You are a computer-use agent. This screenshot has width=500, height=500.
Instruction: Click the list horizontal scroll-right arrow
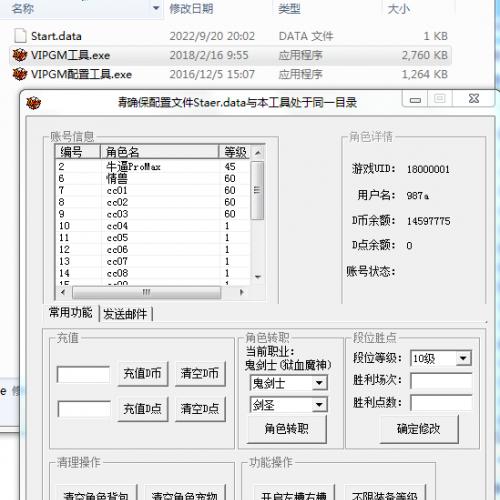pyautogui.click(x=242, y=292)
